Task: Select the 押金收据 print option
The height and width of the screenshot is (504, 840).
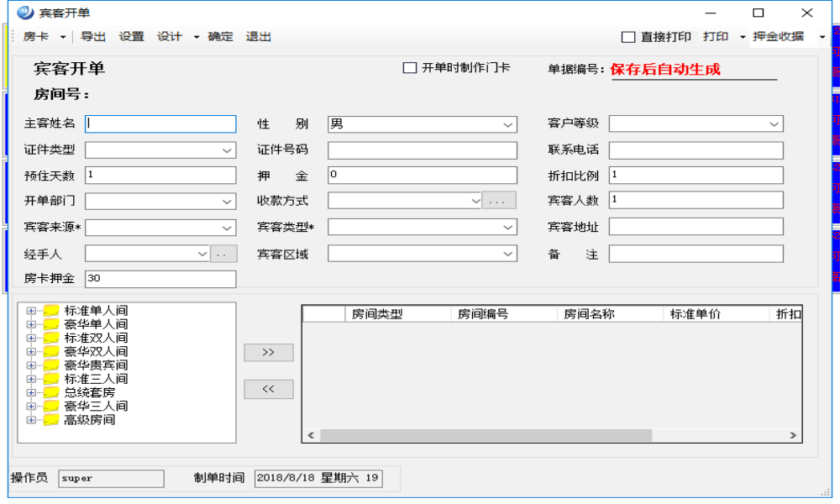Action: click(x=778, y=37)
